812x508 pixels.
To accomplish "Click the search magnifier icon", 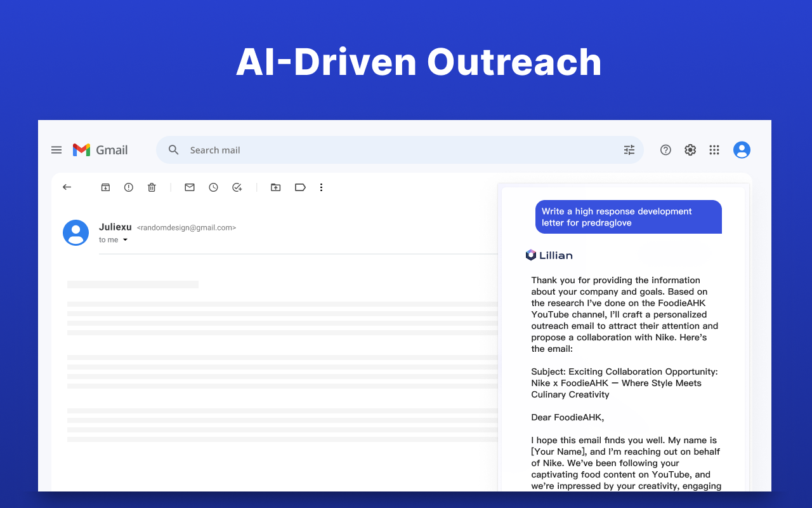I will (x=173, y=150).
